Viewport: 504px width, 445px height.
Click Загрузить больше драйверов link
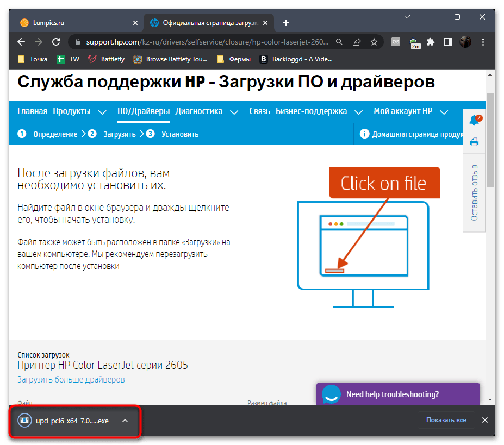click(x=71, y=379)
